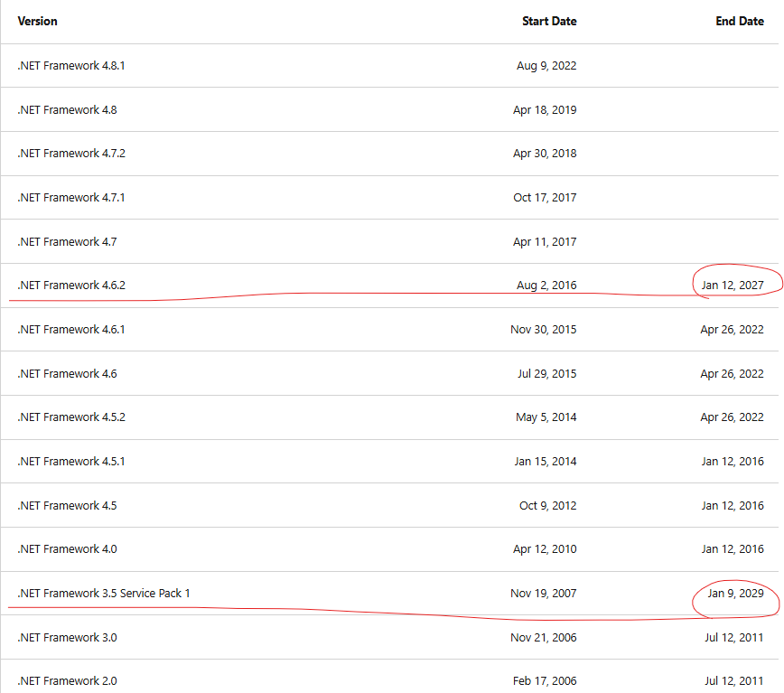The image size is (784, 693).
Task: Click the .NET Framework 4.5.2 end date
Action: point(732,417)
